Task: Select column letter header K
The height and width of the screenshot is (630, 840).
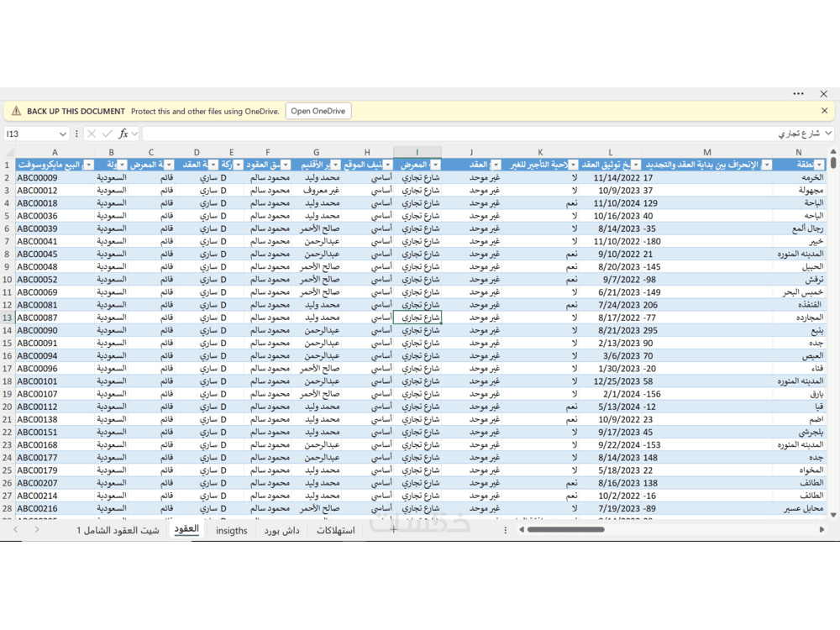Action: pyautogui.click(x=540, y=152)
